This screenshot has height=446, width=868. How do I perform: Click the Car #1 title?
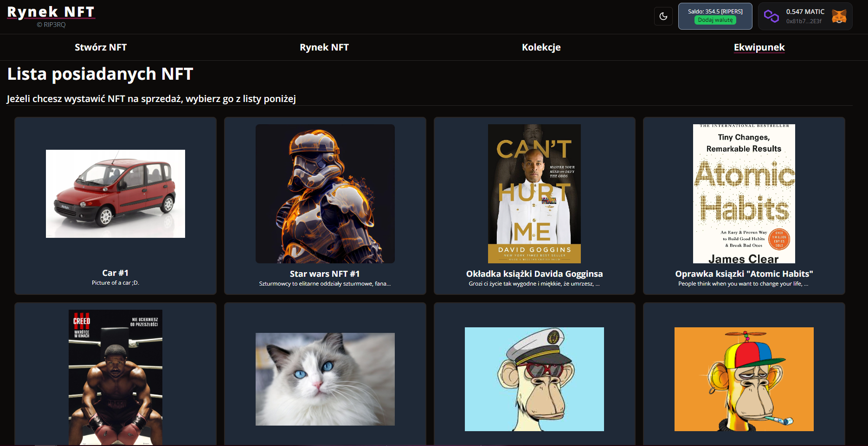pyautogui.click(x=116, y=273)
